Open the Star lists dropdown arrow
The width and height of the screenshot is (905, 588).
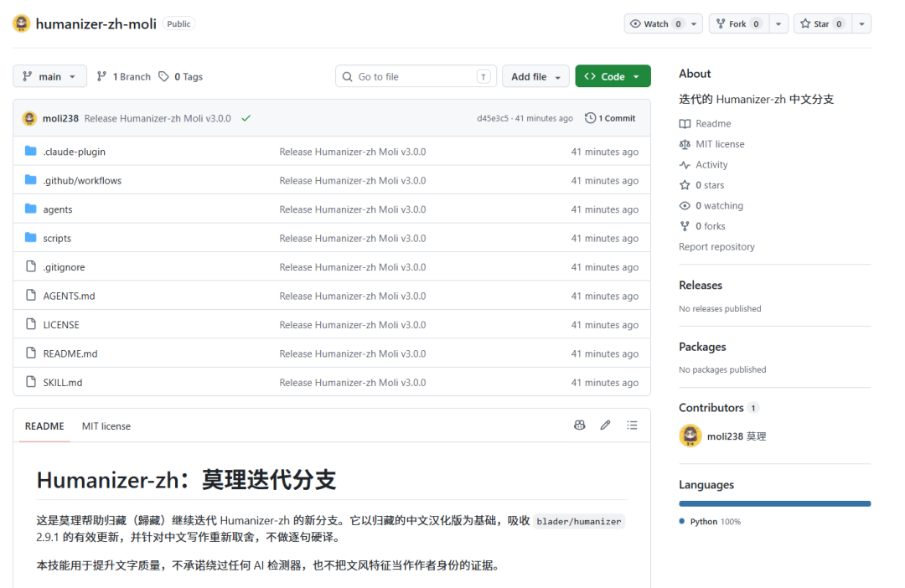(x=861, y=23)
